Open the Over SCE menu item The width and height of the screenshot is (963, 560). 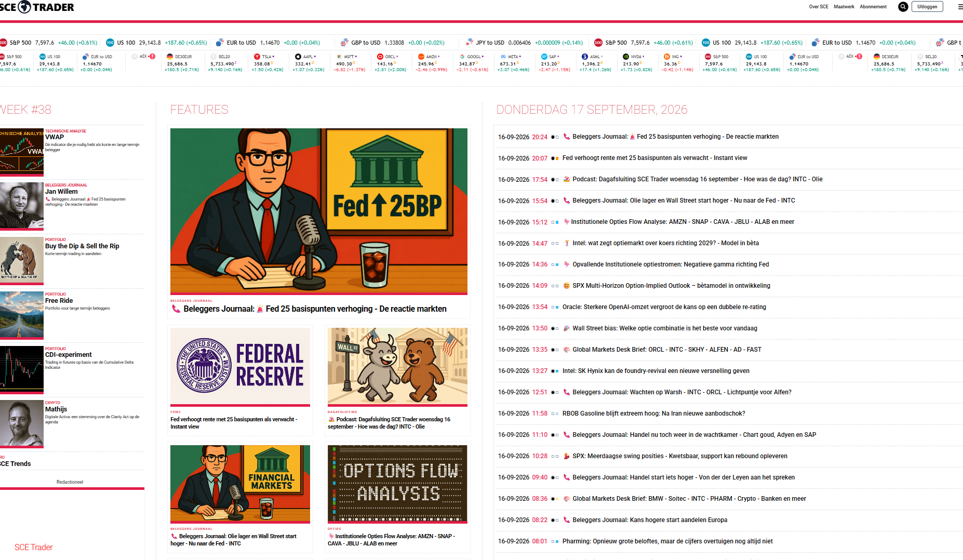coord(819,7)
